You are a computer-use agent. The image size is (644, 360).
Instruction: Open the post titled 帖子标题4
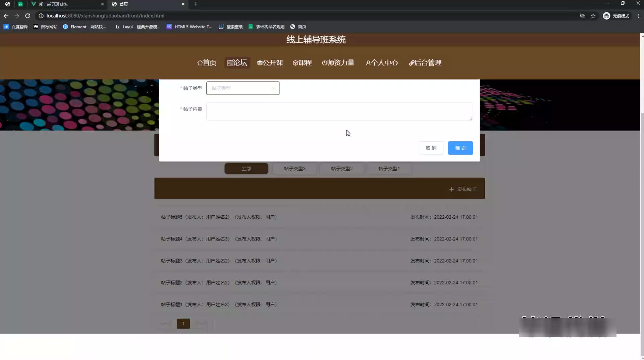click(x=319, y=239)
